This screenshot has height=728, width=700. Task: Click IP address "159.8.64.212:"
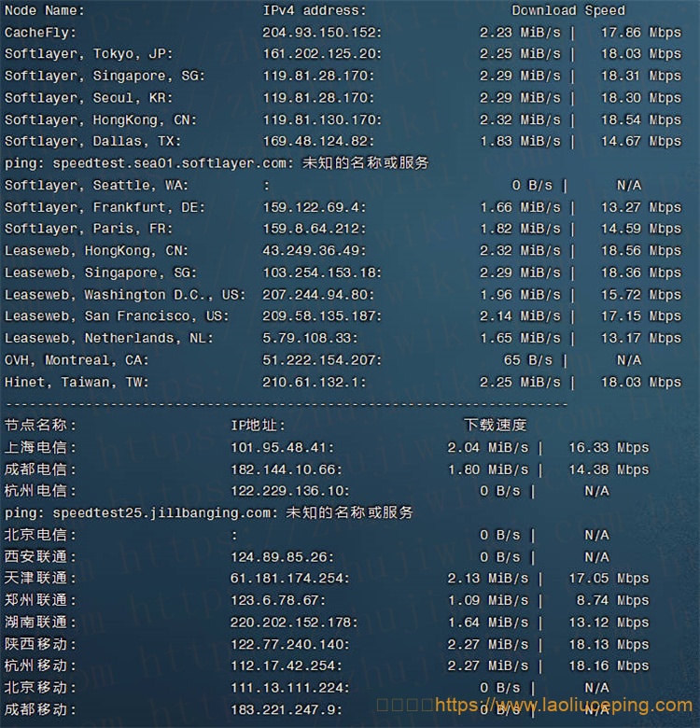tap(315, 229)
